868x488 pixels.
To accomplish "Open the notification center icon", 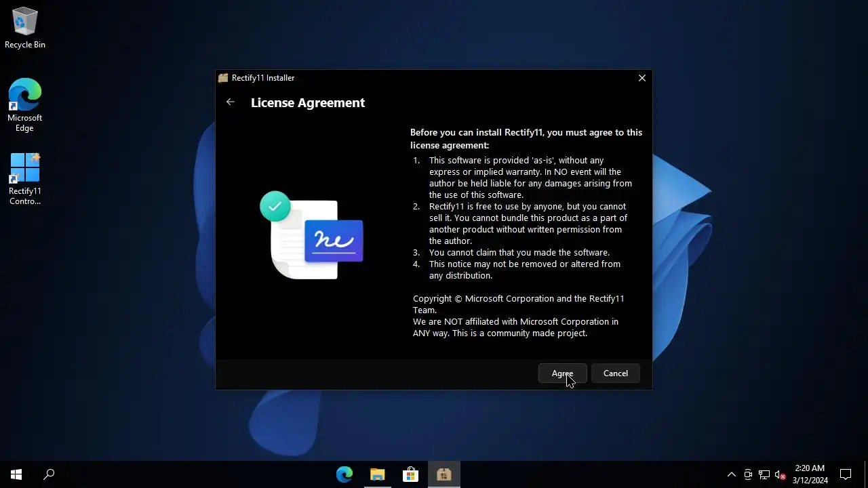I will coord(846,474).
